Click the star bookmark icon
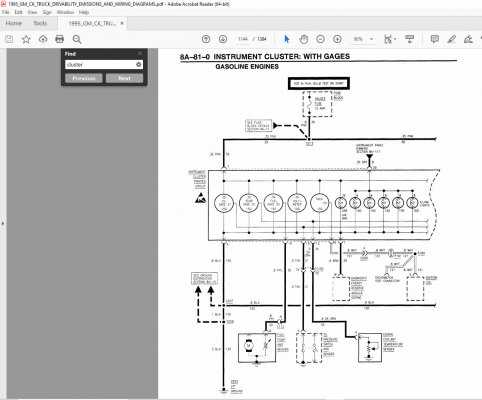 26,39
